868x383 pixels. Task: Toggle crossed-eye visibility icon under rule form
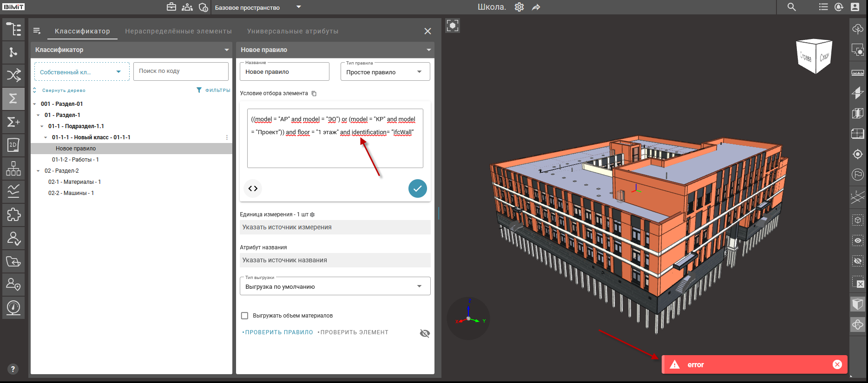click(x=425, y=333)
